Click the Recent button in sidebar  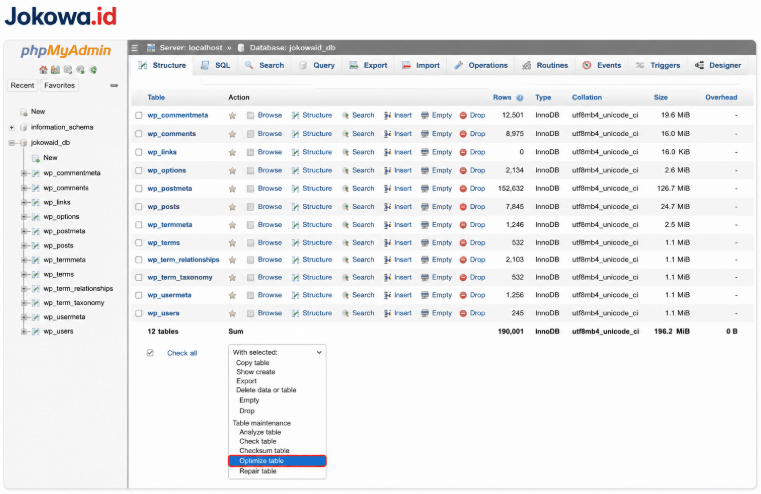click(22, 85)
